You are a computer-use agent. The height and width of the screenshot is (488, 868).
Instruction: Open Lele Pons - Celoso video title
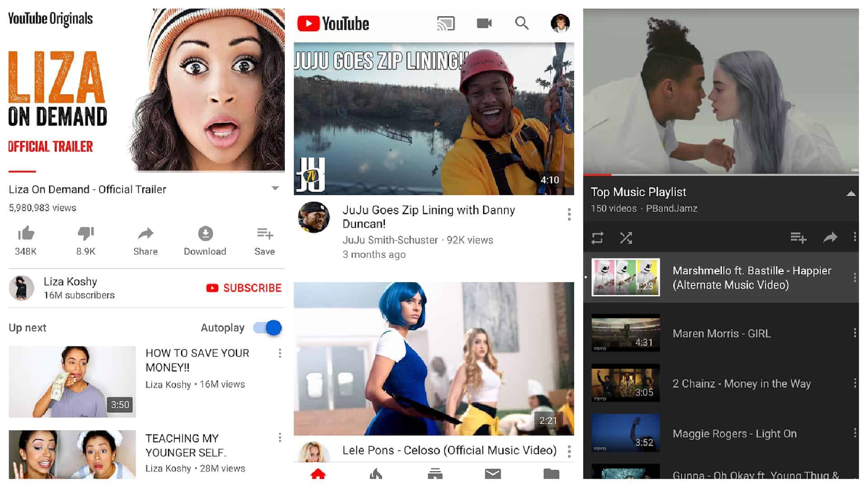point(449,450)
